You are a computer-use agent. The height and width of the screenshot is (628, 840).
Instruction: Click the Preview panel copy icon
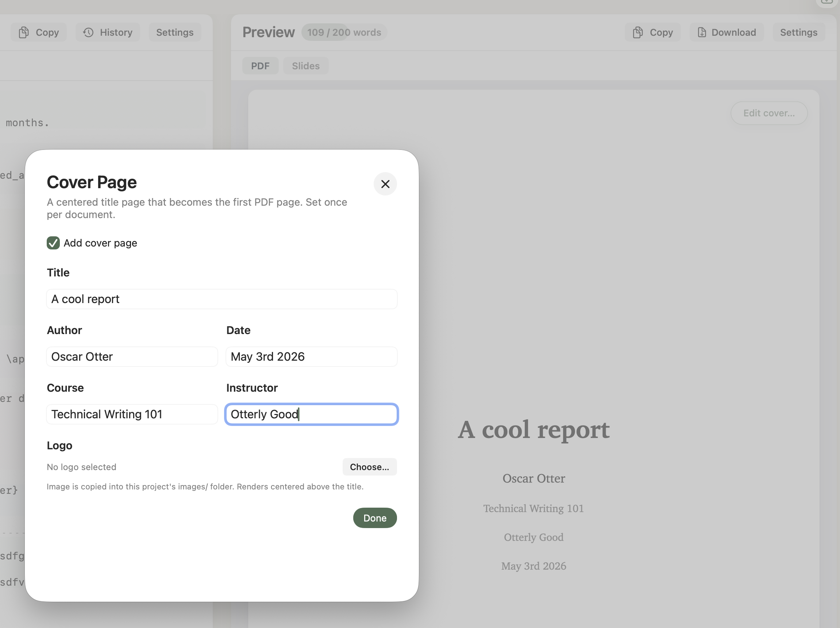point(638,32)
